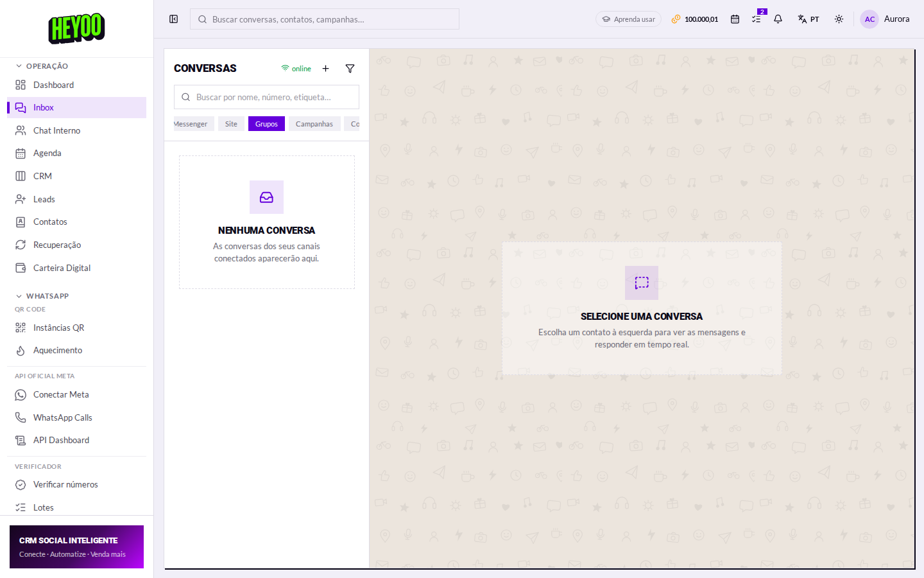Collapse the WHATSAPP section
This screenshot has height=578, width=924.
tap(42, 296)
